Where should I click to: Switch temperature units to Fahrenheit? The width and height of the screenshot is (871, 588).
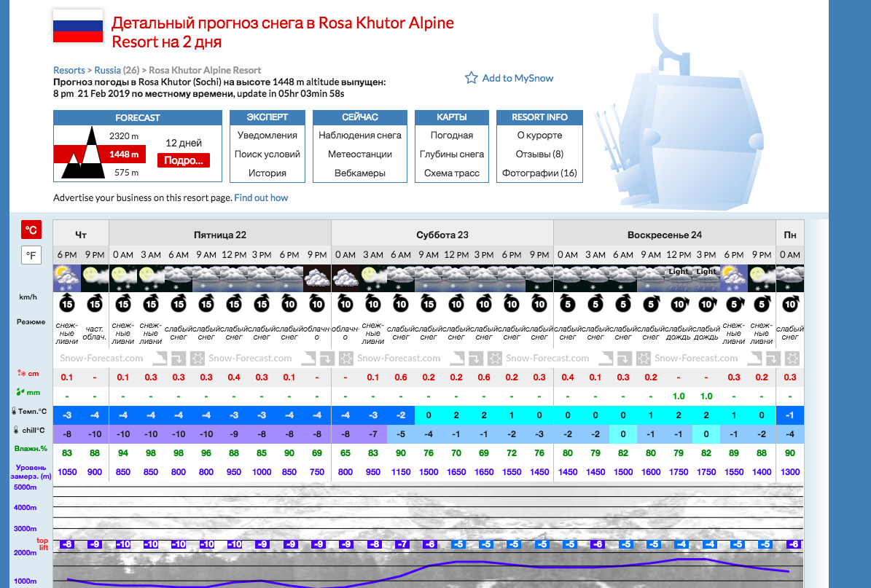pos(31,256)
